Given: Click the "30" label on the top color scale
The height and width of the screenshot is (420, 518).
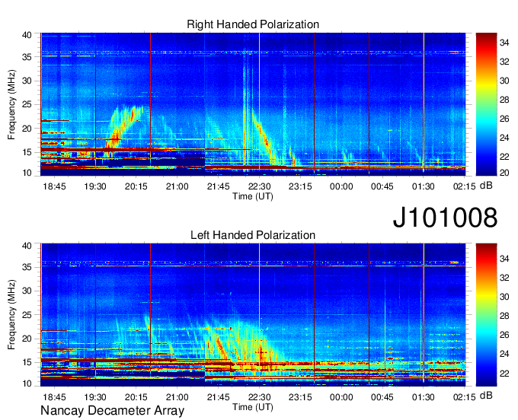Looking at the screenshot, I should 504,81.
